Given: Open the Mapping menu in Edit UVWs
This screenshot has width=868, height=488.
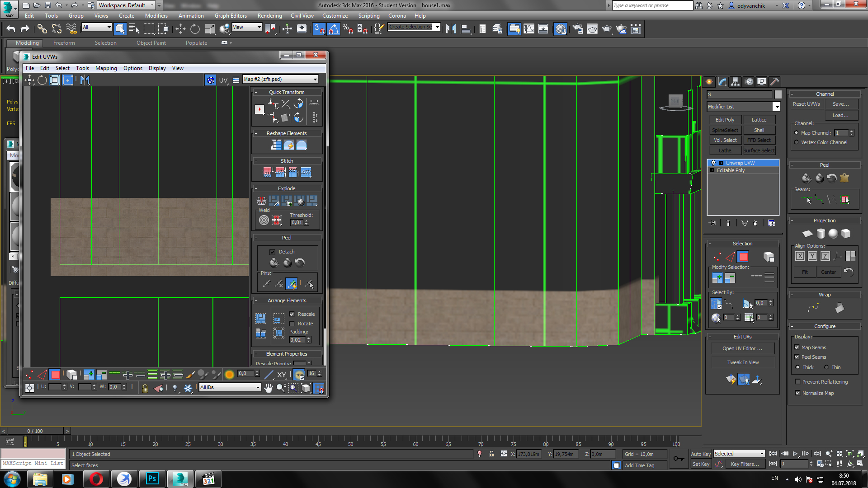Looking at the screenshot, I should [x=106, y=68].
